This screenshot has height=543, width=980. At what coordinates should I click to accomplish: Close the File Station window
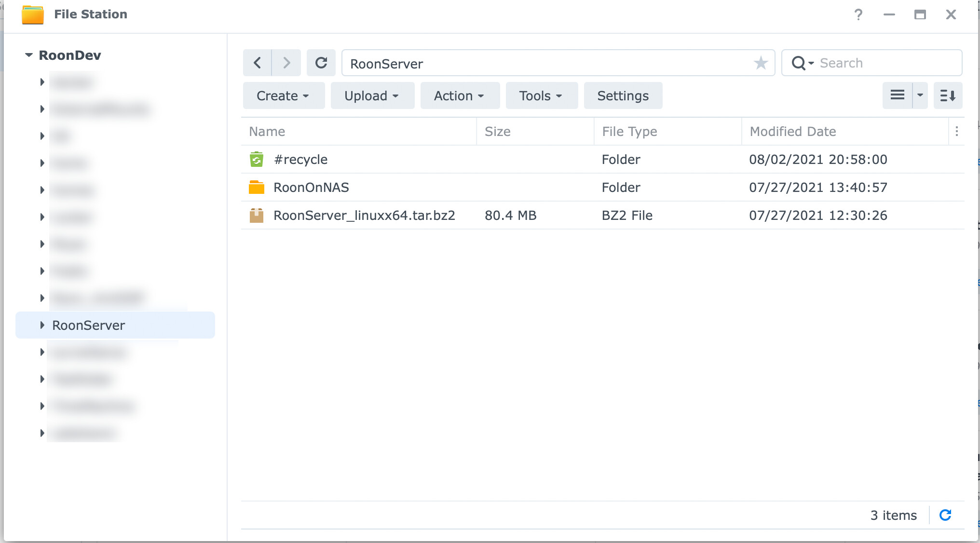click(951, 14)
